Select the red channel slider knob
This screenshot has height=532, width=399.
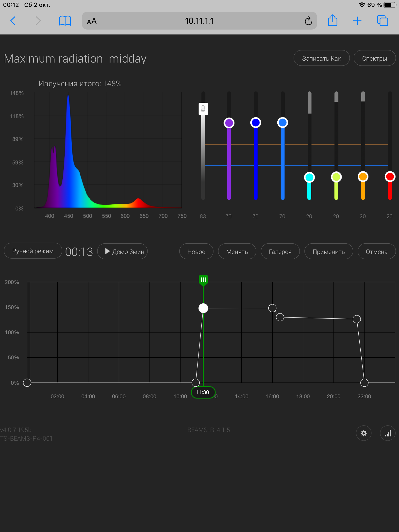pyautogui.click(x=390, y=177)
